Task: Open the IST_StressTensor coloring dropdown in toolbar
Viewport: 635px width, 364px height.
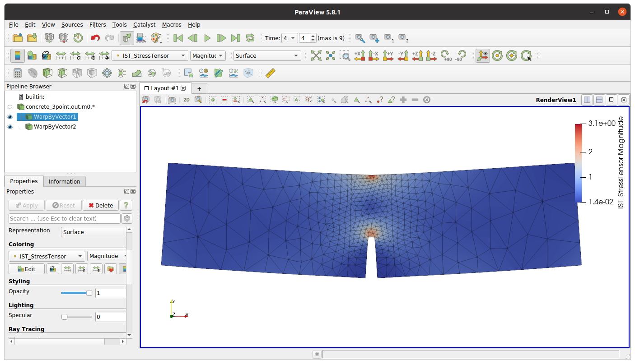Action: (x=149, y=56)
